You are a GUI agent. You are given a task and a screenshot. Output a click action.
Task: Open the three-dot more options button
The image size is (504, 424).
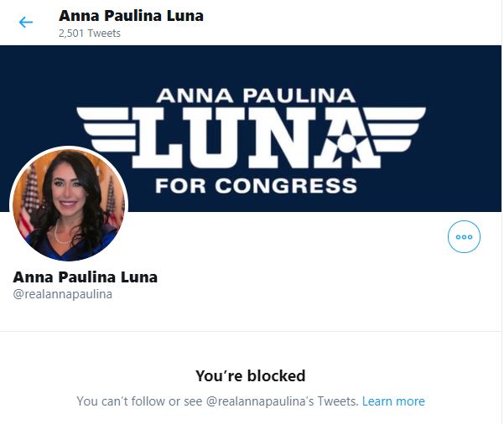click(x=464, y=237)
